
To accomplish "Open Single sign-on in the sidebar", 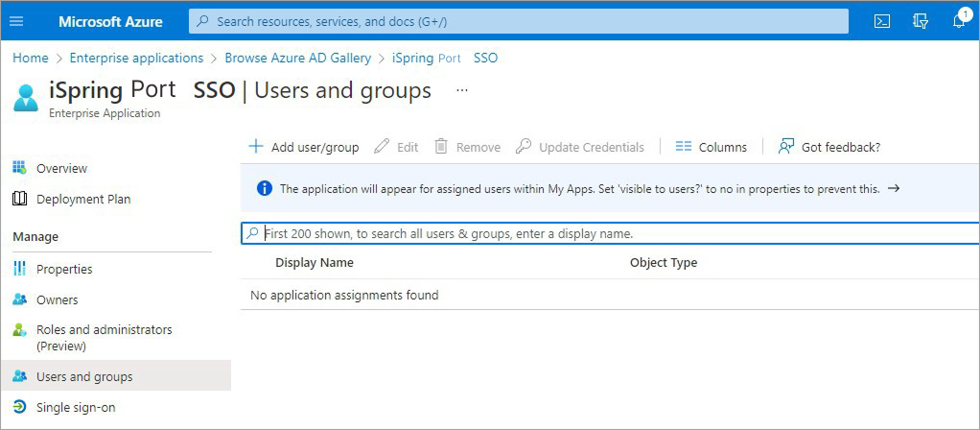I will coord(76,408).
